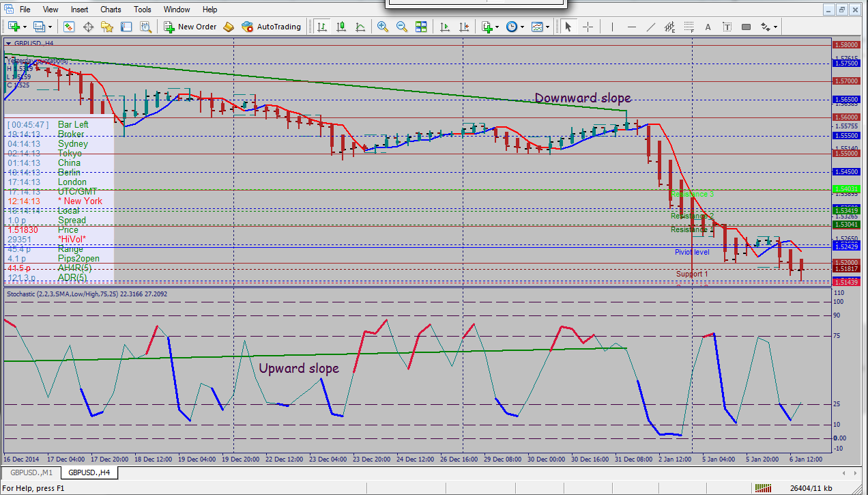
Task: Select the Equidistant Channel tool
Action: coord(669,27)
